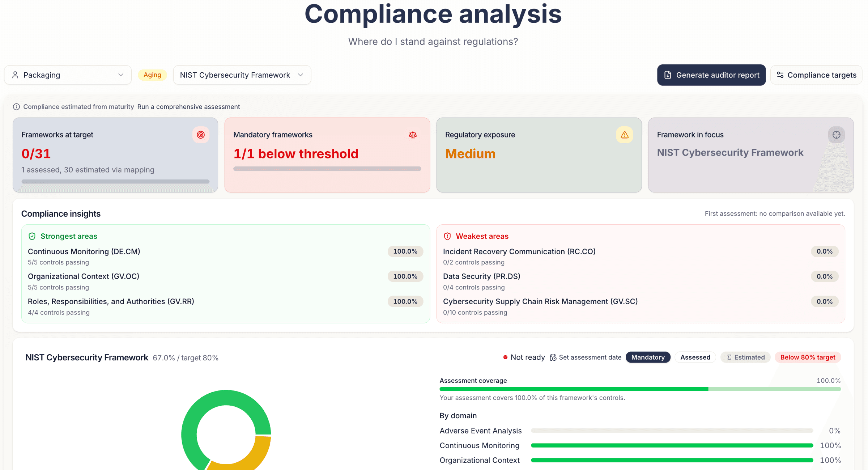Click the Organizational Context domain bar

[672, 460]
